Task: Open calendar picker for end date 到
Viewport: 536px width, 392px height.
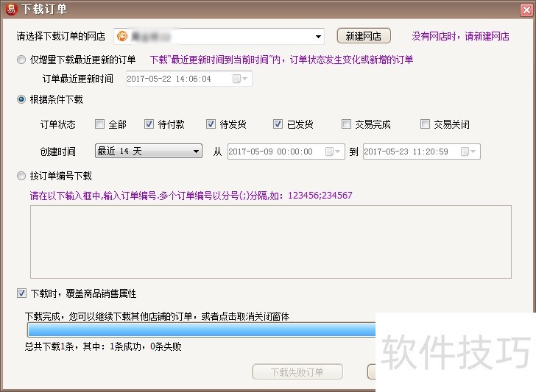Action: click(468, 152)
